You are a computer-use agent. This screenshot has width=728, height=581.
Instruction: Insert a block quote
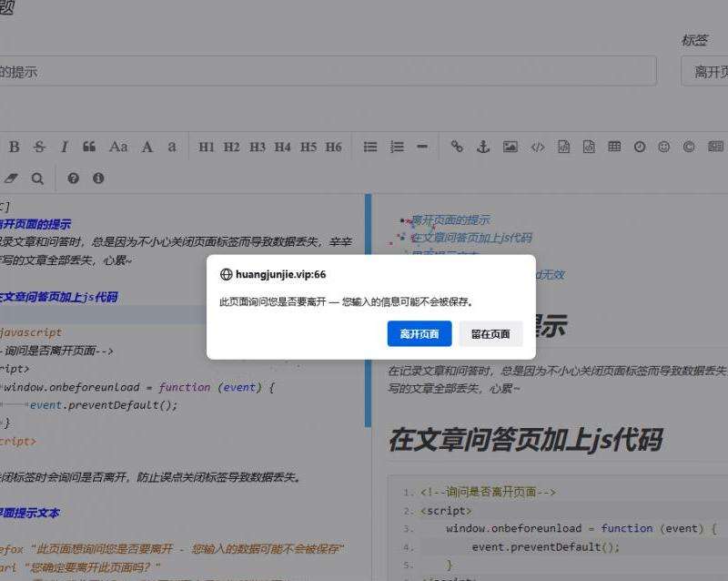[x=89, y=147]
